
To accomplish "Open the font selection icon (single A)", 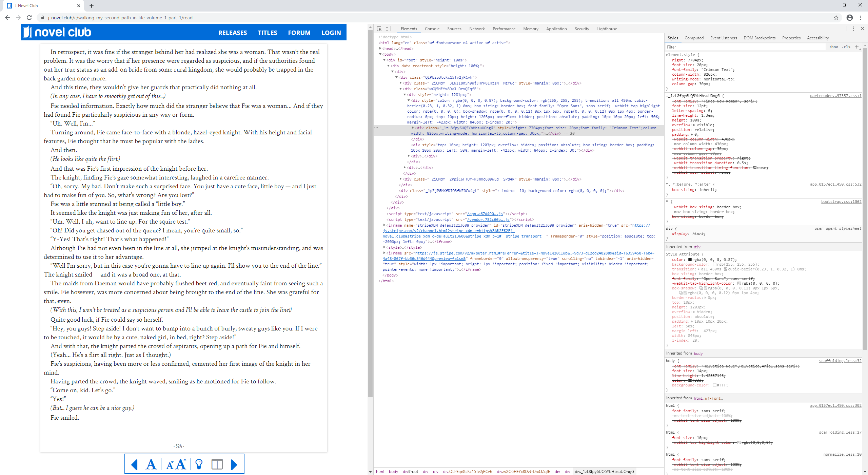I will click(x=151, y=464).
